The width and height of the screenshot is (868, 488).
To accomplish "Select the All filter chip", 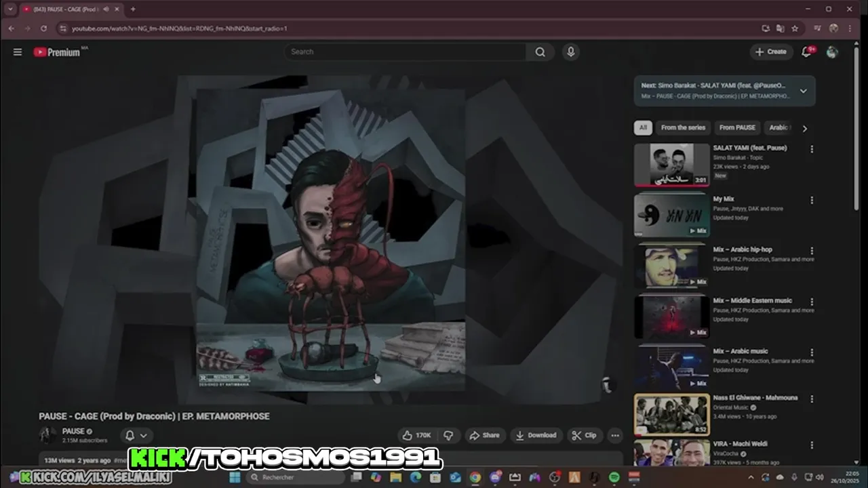I will pos(643,127).
